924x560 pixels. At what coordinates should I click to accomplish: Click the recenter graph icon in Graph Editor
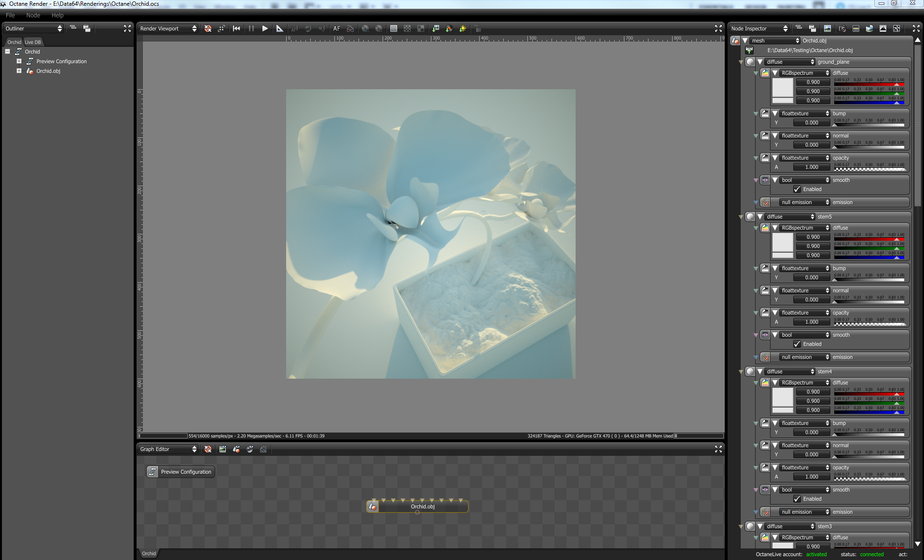tap(208, 449)
